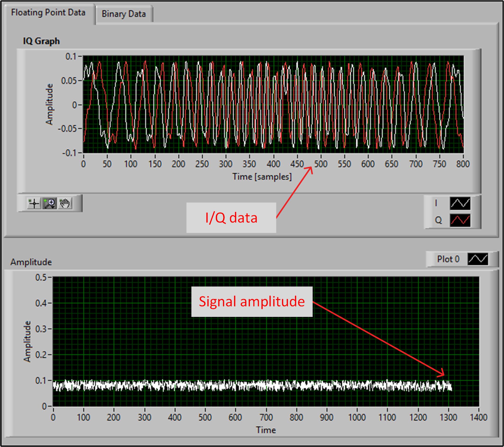Select the hand panning tool

(x=65, y=203)
